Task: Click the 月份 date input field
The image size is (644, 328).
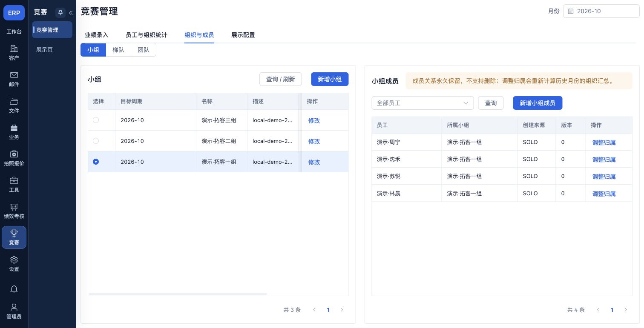Action: [601, 11]
